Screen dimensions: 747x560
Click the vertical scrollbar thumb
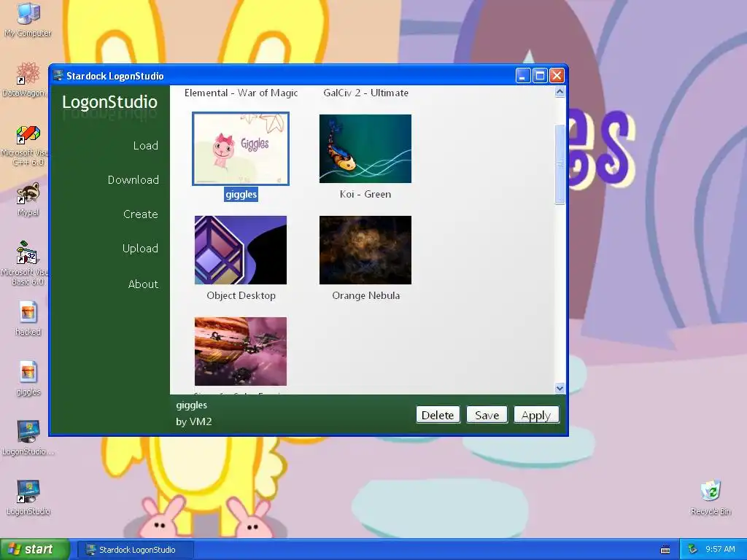(560, 164)
